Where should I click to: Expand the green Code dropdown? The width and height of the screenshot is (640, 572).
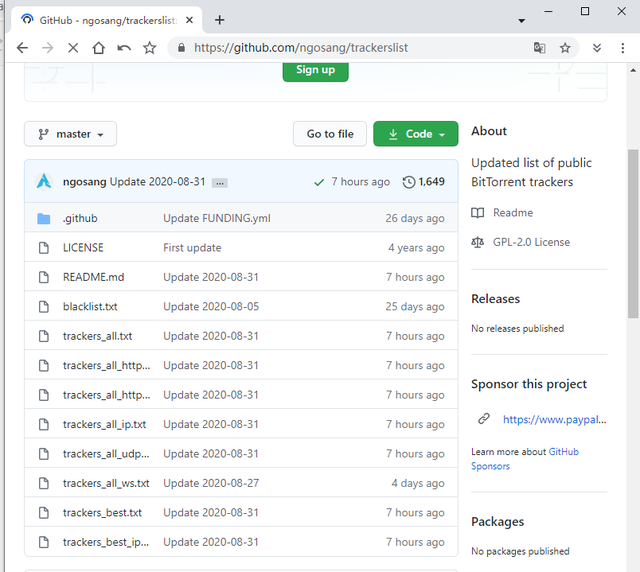coord(415,134)
